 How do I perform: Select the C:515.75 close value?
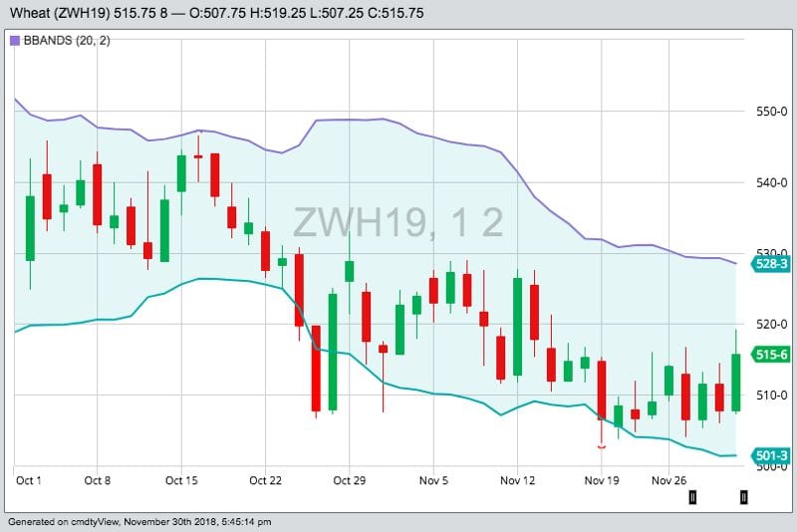[396, 13]
